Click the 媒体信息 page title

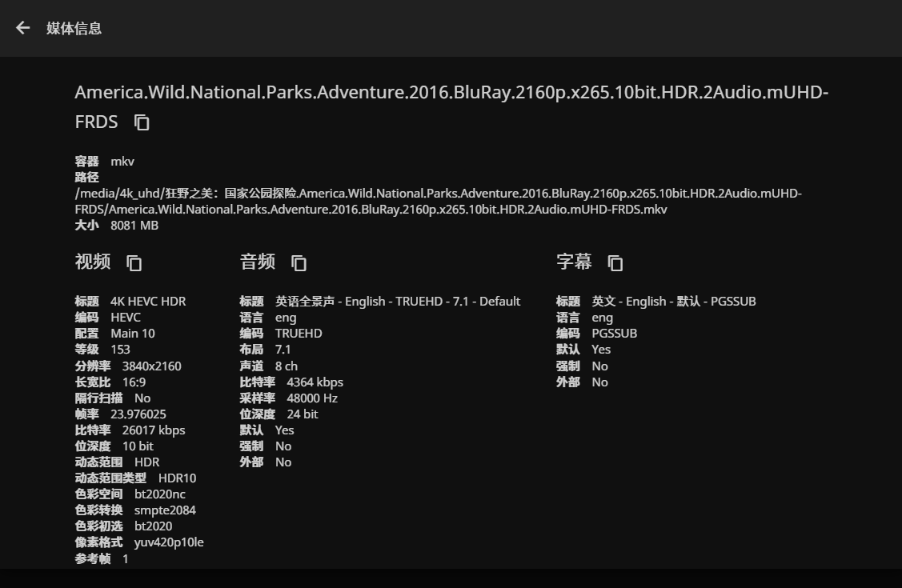pyautogui.click(x=74, y=28)
